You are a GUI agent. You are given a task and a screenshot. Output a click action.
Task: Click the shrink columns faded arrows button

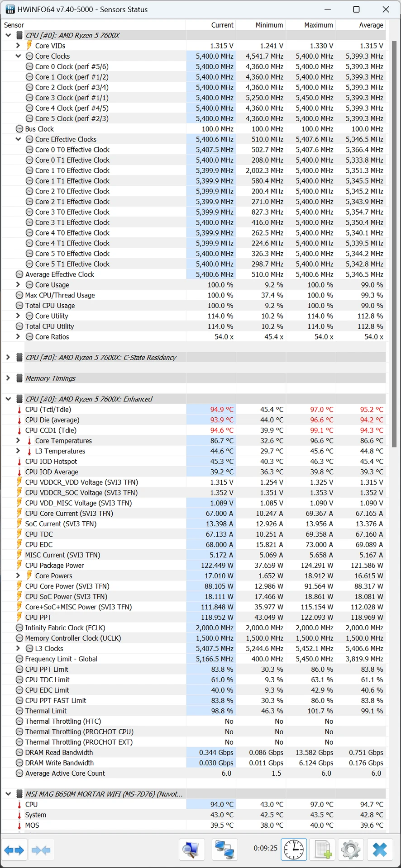tap(41, 850)
